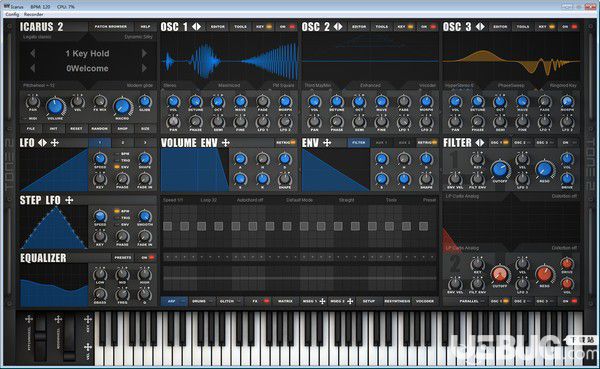Click the Filter left-right arrows icon

point(479,143)
